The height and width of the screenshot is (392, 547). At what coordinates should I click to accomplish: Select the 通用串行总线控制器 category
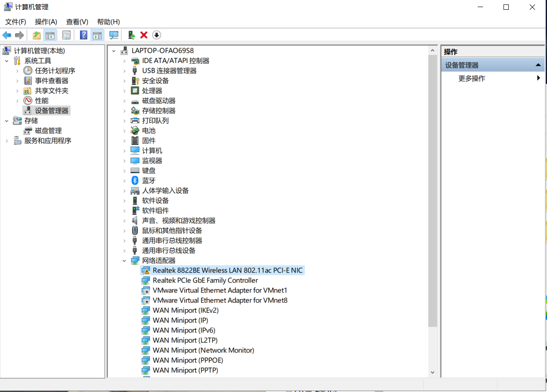tap(172, 241)
